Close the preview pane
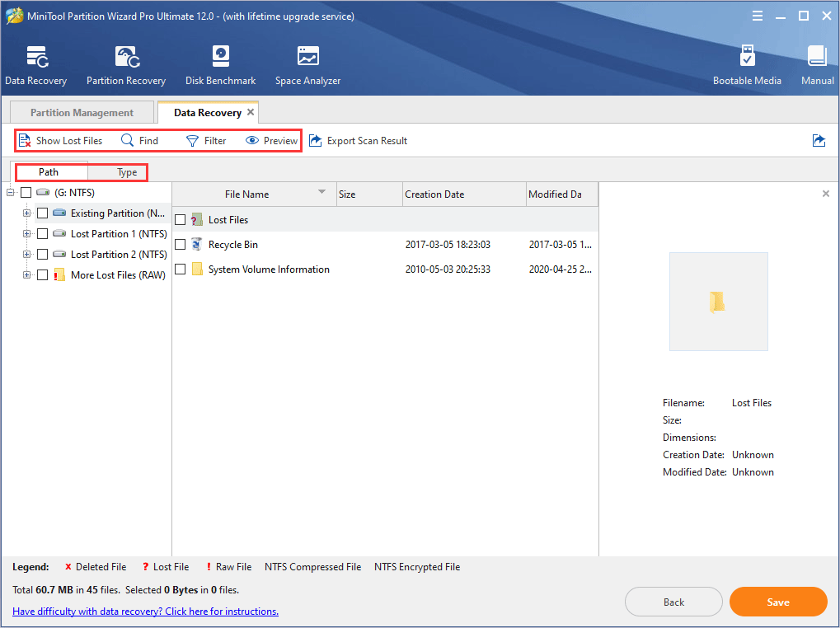 tap(825, 194)
